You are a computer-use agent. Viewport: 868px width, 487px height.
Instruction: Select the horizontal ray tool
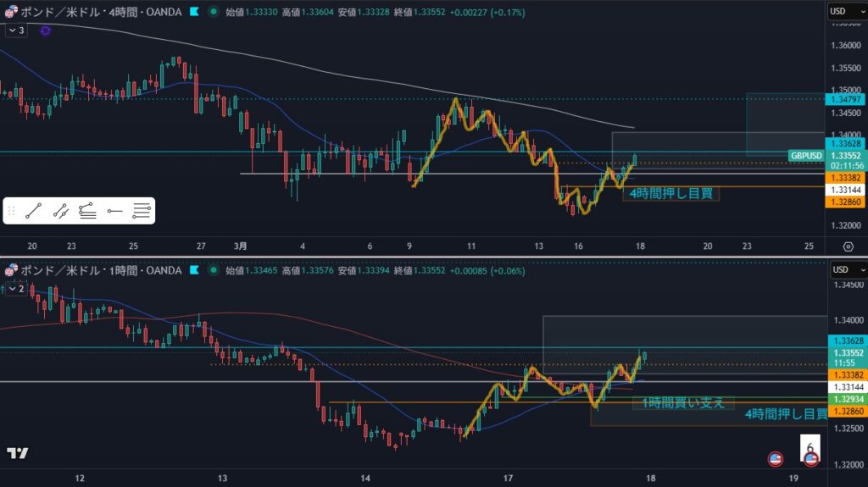[x=115, y=212]
